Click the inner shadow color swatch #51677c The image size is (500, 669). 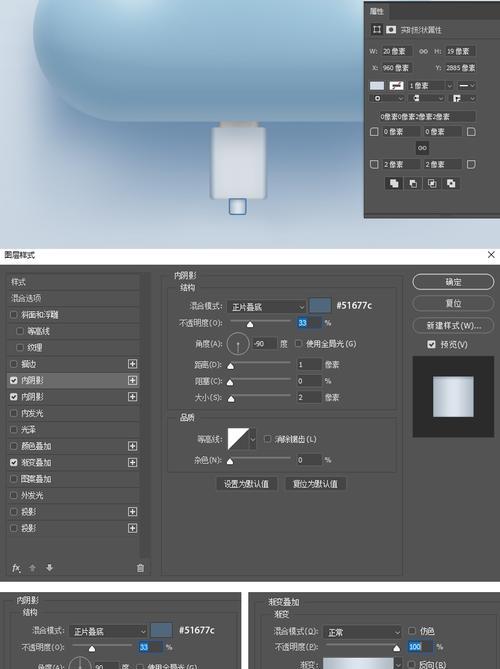(320, 305)
